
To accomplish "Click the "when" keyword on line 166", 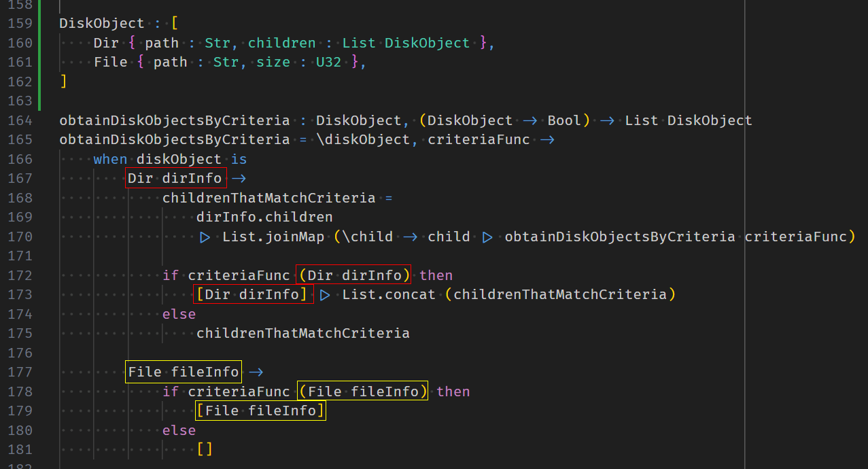I will pyautogui.click(x=110, y=159).
